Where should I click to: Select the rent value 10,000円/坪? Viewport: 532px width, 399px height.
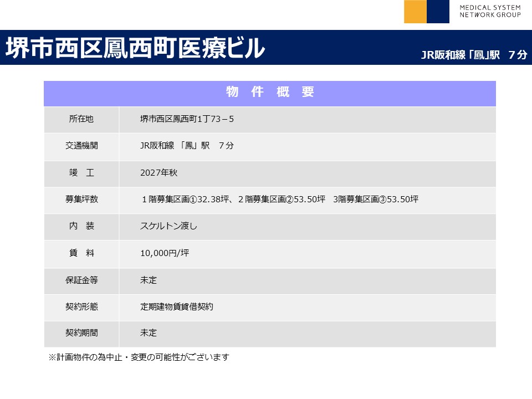tap(165, 253)
